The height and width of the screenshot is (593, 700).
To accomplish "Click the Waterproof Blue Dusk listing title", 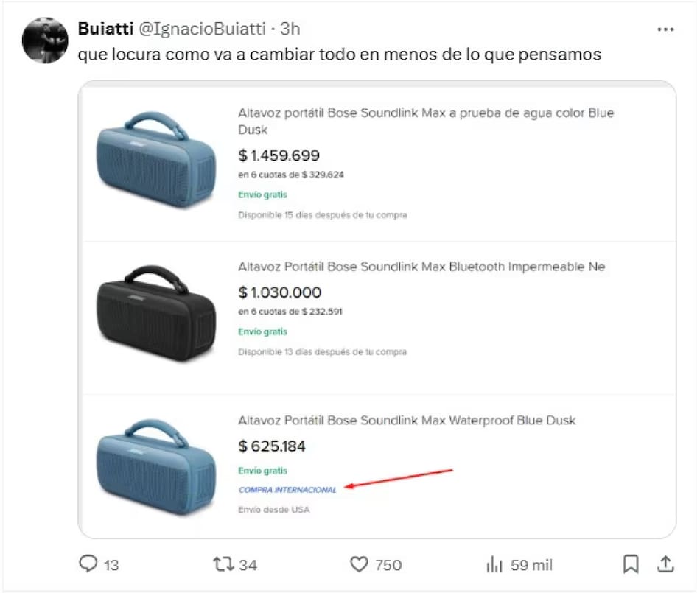I will [407, 421].
